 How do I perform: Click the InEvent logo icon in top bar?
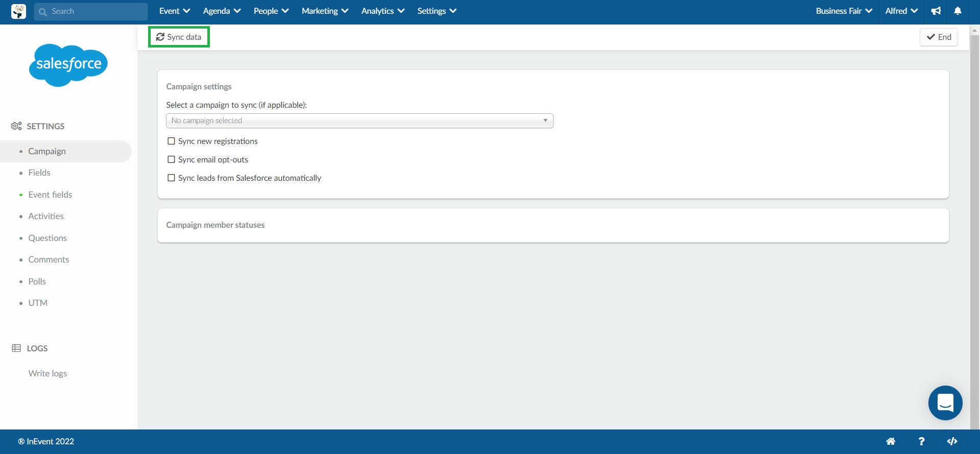point(18,11)
